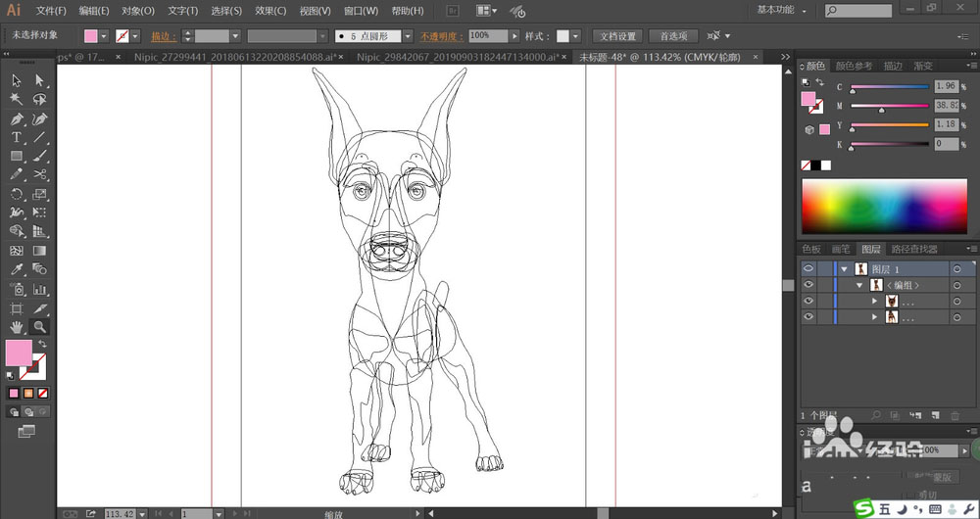Open the 样式 graphic style dropdown

click(575, 36)
